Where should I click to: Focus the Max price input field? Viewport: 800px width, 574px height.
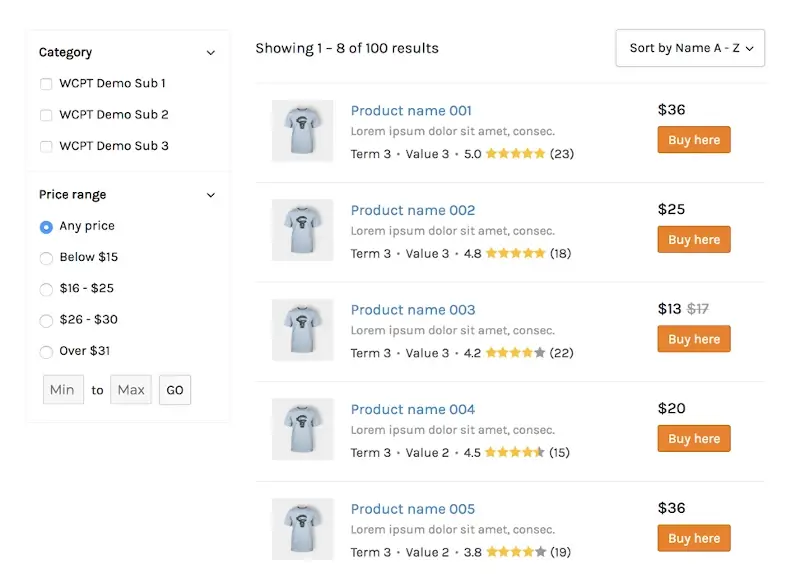(131, 390)
